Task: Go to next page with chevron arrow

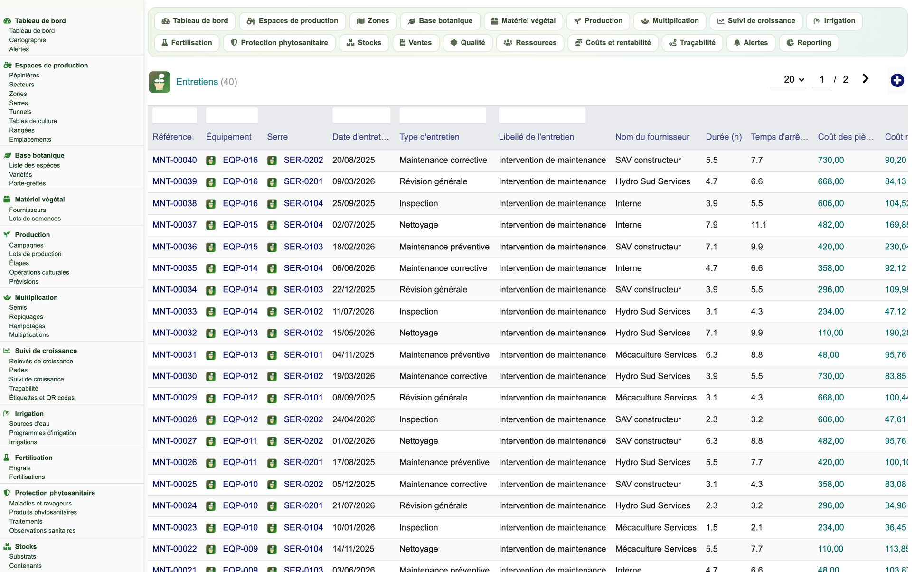Action: point(865,79)
